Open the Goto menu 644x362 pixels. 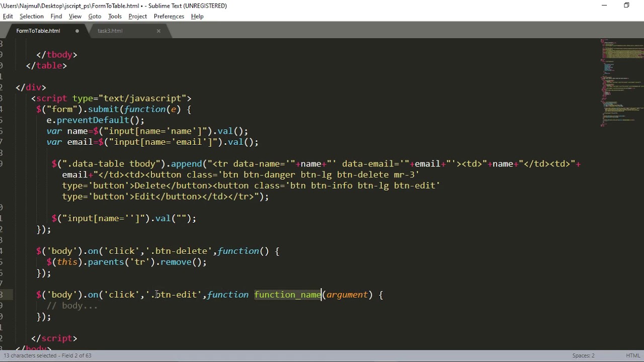pos(95,16)
